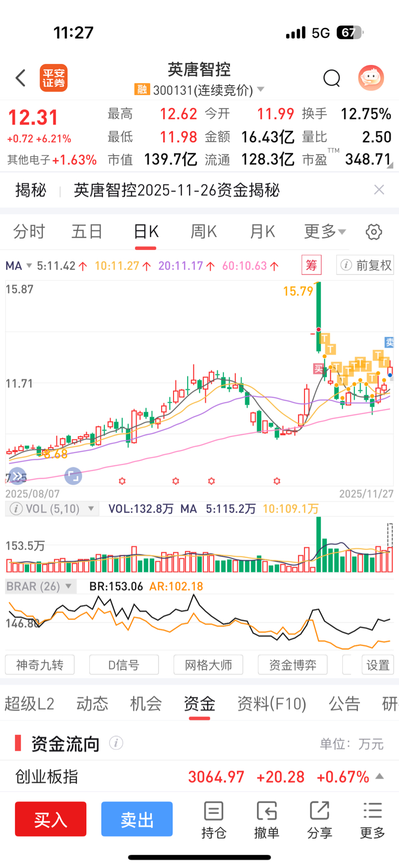The image size is (399, 868).
Task: Open stock search magnifier icon
Action: [331, 78]
